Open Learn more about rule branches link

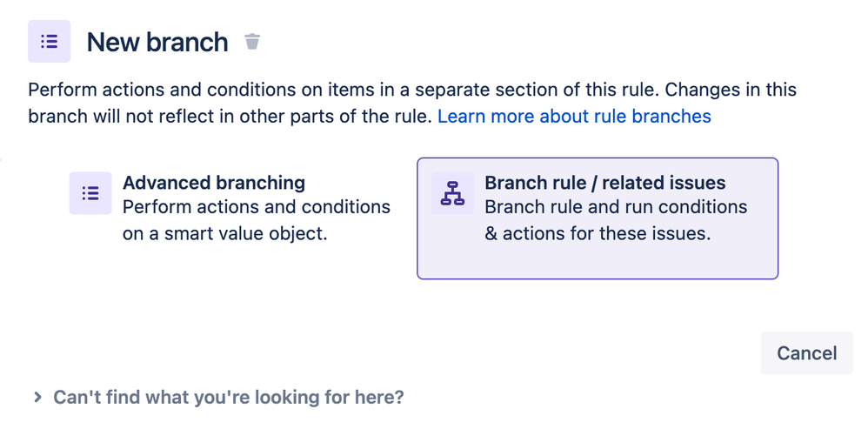574,117
